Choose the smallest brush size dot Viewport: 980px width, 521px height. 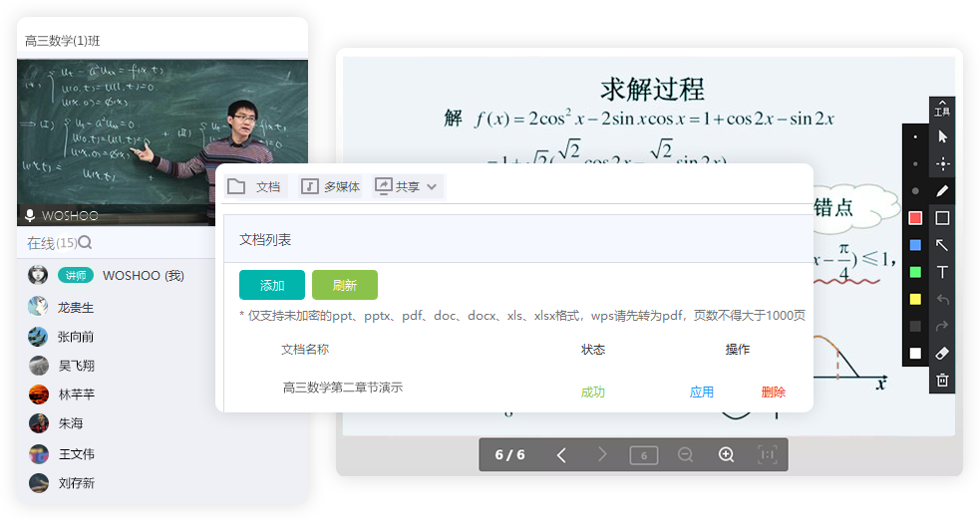pyautogui.click(x=915, y=136)
